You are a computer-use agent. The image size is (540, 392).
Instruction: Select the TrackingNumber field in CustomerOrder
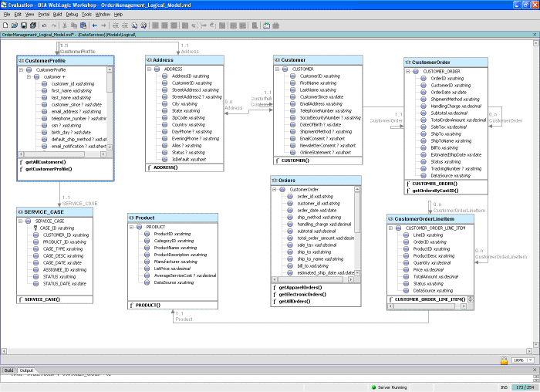456,168
